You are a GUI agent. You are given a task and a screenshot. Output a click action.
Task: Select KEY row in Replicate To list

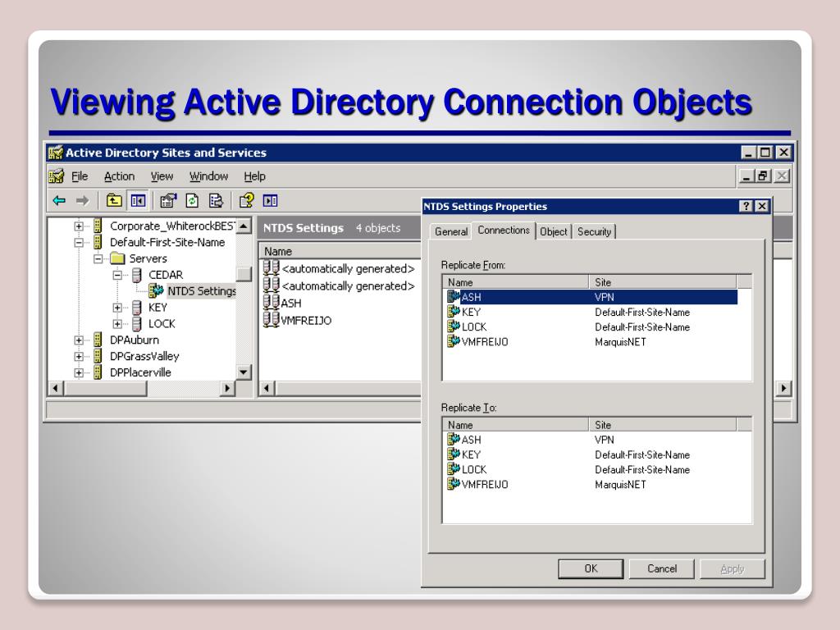[x=592, y=454]
